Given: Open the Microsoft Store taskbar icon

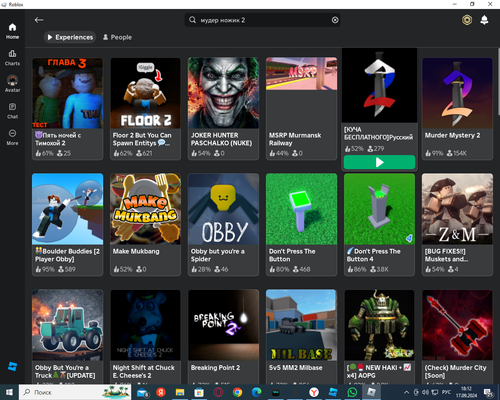Looking at the screenshot, I should coord(199,392).
